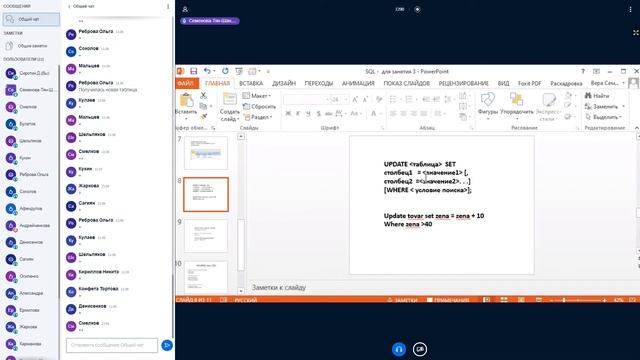640x360 pixels.
Task: Select slide 9 thumbnail
Action: point(206,236)
